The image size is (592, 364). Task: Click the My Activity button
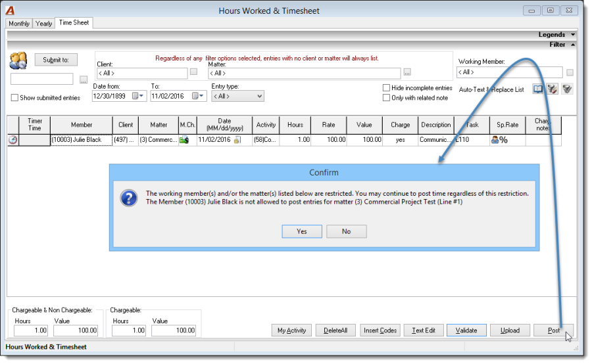[291, 330]
